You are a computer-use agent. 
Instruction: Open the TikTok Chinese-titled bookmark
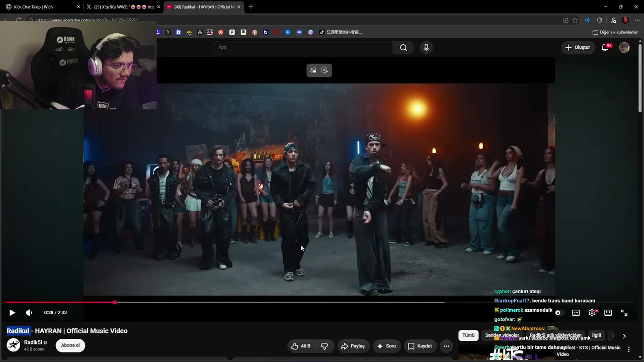pos(341,32)
